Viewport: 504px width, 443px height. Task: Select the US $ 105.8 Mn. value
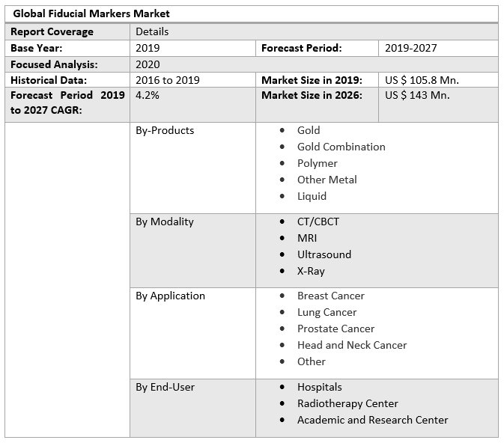tap(422, 80)
